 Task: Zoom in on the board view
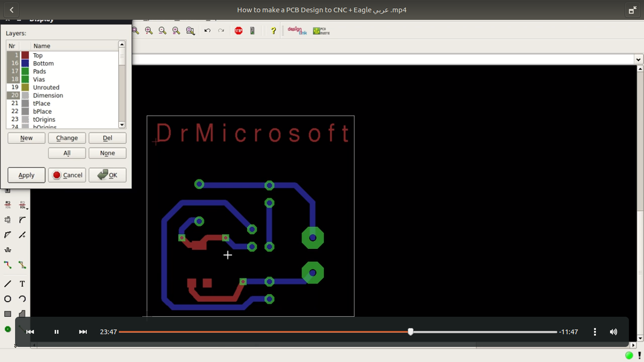point(149,31)
